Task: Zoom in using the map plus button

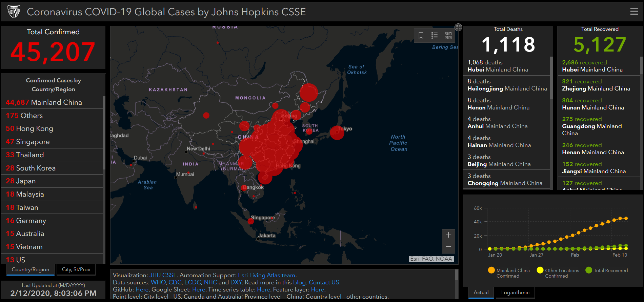Action: point(448,235)
